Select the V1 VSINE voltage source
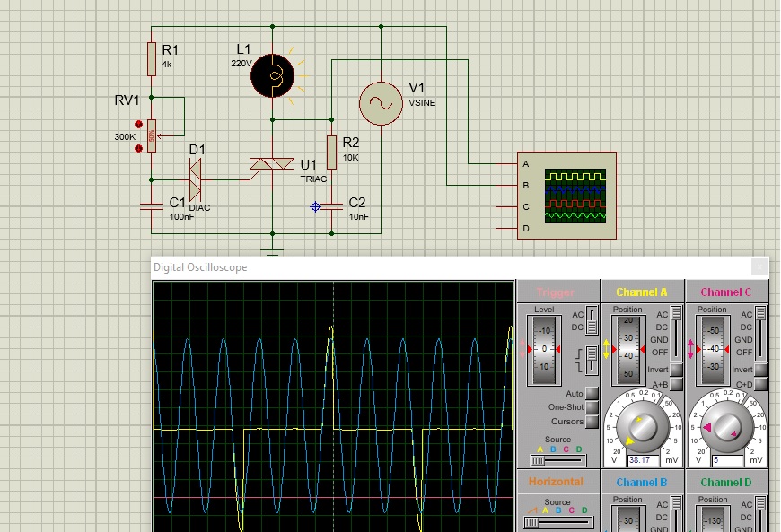Screen dimensions: 781x532 [380, 103]
